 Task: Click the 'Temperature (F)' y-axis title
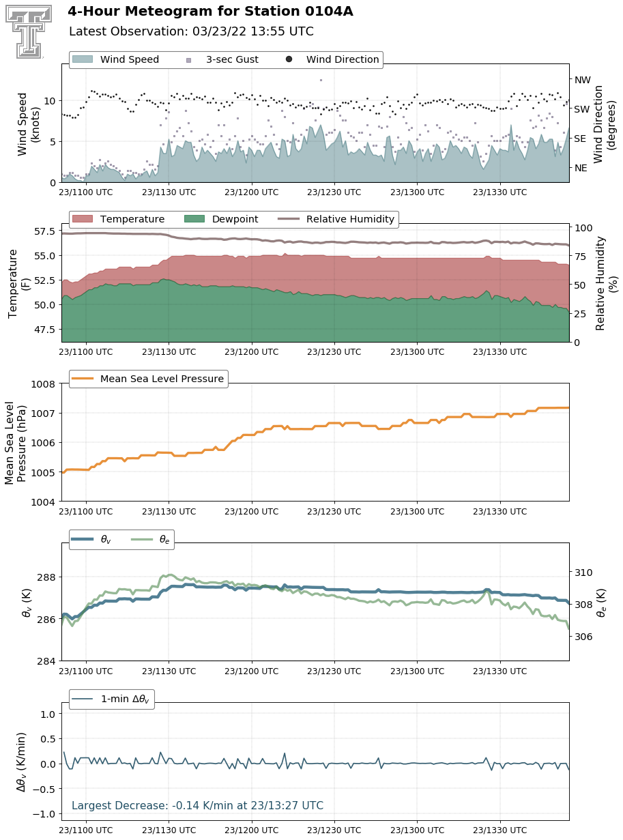click(19, 283)
